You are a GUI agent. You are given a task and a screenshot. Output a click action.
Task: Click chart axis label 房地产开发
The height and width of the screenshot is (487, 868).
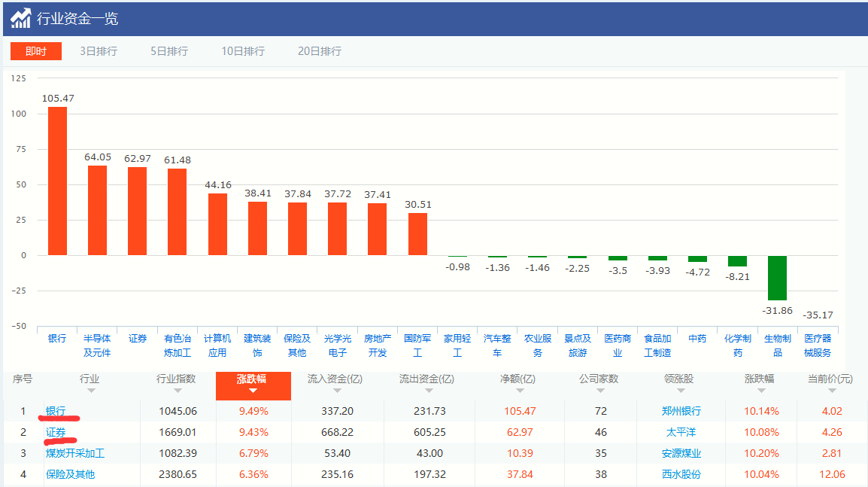(x=378, y=345)
